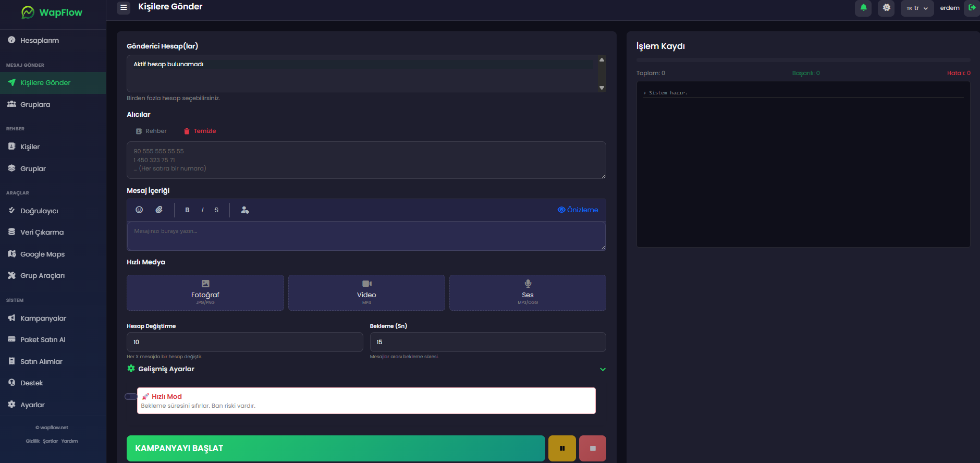Enable Hızlı Mod toggle switch
Image resolution: width=980 pixels, height=463 pixels.
pos(131,396)
